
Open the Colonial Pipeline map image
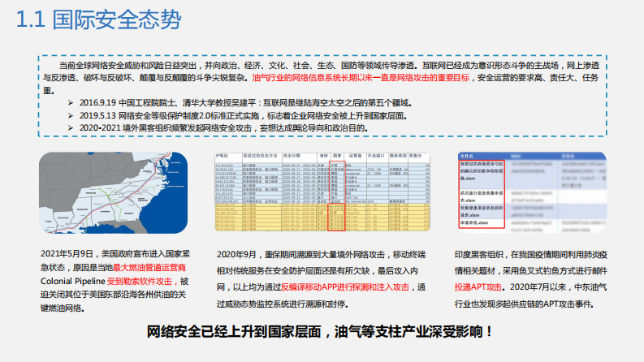click(114, 193)
